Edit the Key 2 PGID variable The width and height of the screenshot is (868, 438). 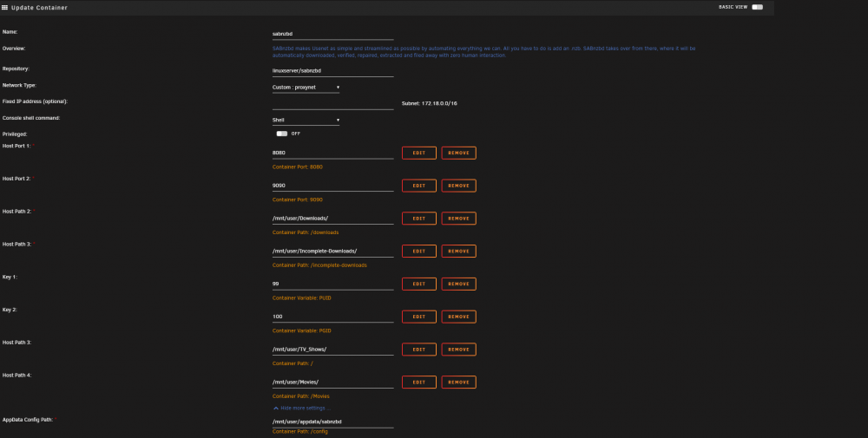tap(419, 317)
